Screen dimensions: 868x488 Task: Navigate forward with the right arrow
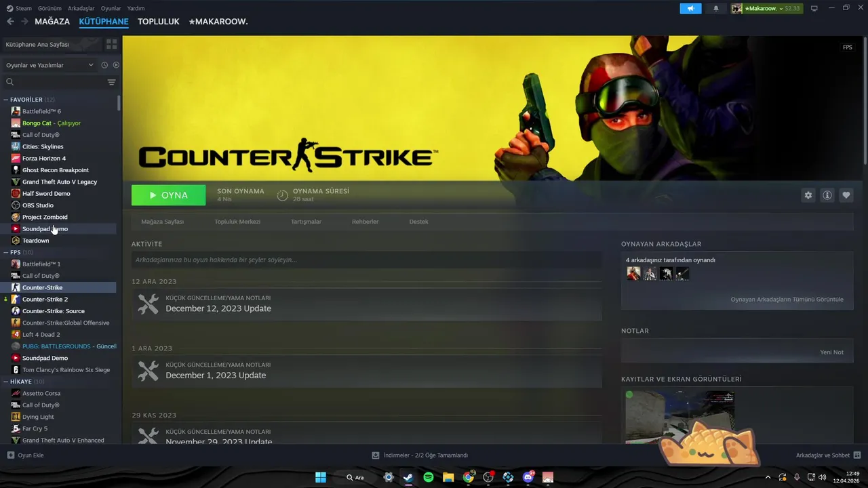(x=24, y=22)
